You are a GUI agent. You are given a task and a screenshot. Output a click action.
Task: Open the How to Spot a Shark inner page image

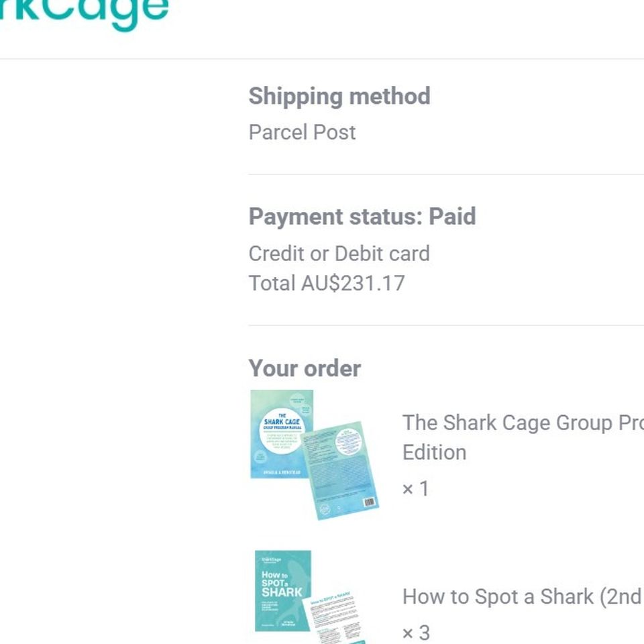click(335, 617)
